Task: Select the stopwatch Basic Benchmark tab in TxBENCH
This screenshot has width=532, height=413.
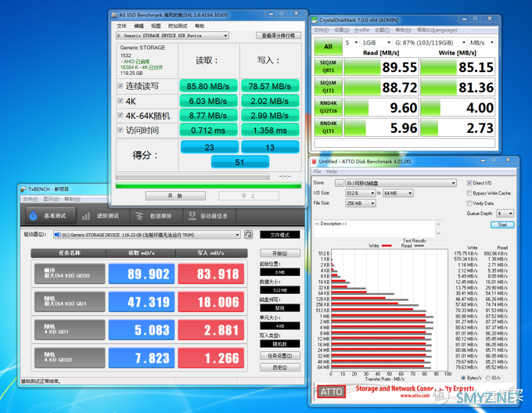Action: 50,216
